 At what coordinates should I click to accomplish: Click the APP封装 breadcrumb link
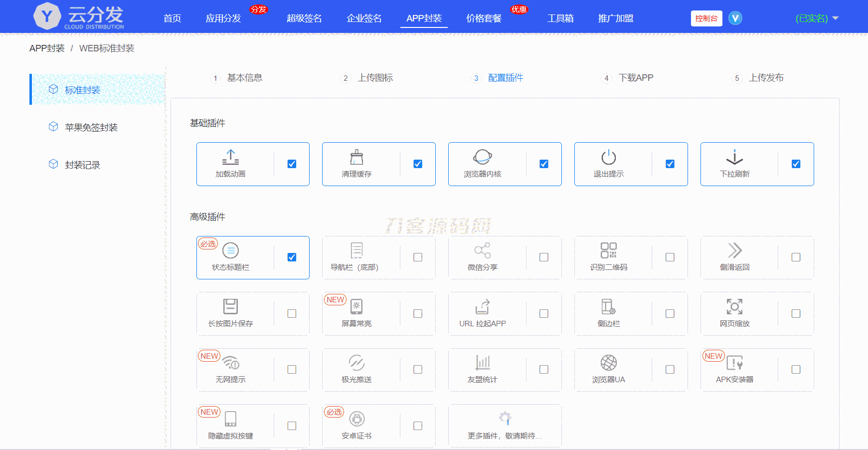tap(47, 48)
